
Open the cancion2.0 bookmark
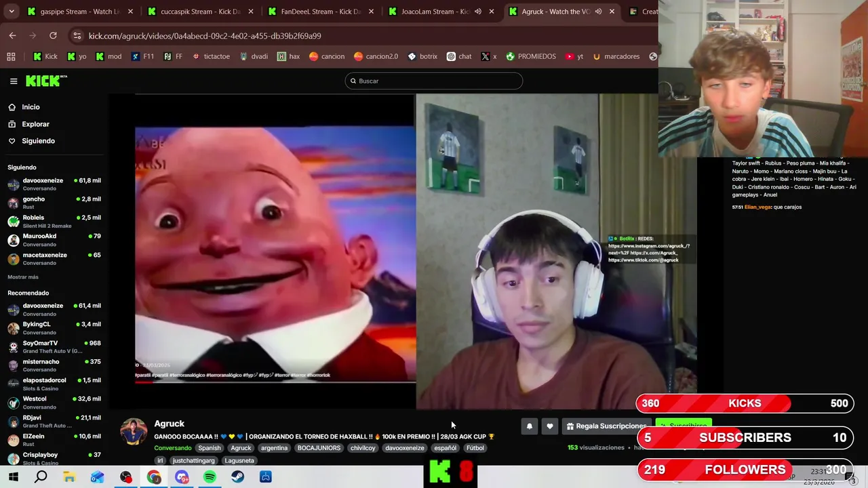click(x=376, y=56)
